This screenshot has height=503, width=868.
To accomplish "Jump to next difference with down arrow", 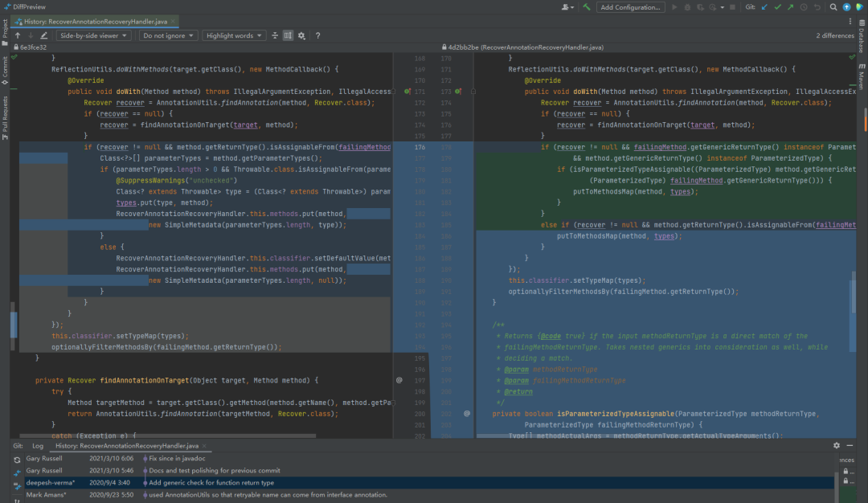I will pos(31,36).
